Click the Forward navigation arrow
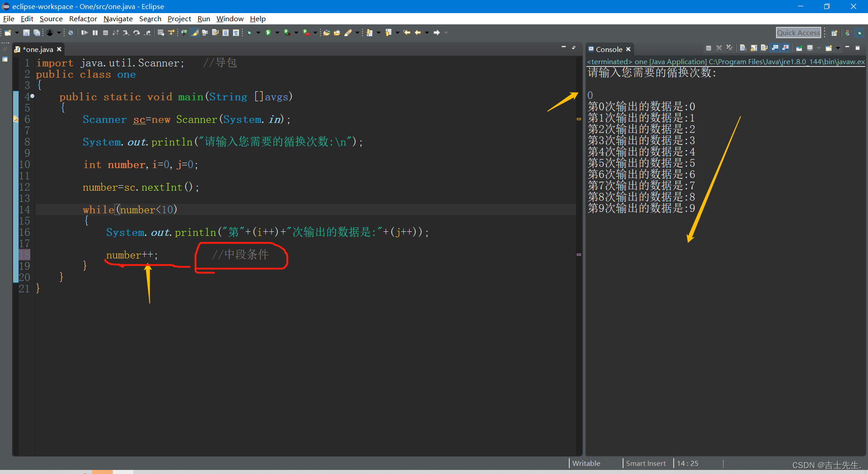The image size is (868, 474). point(436,33)
